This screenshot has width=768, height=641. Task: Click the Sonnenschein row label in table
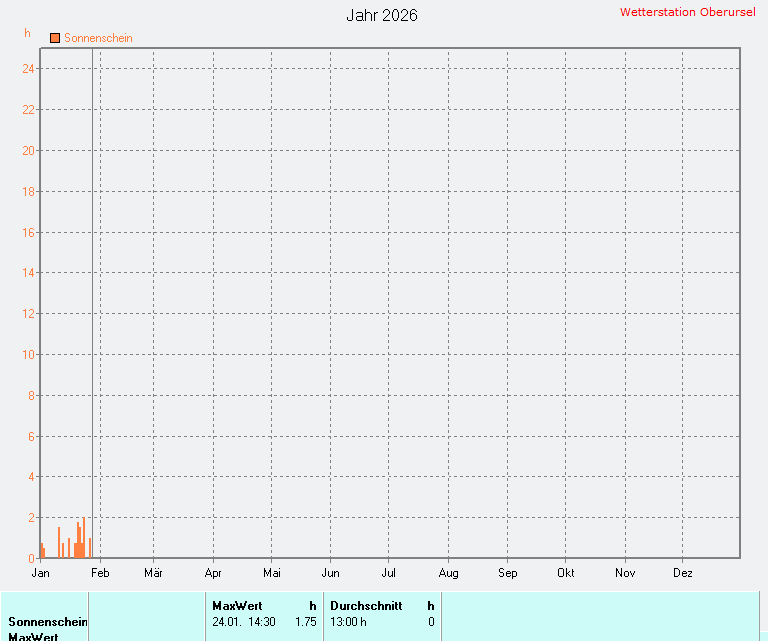pos(48,621)
